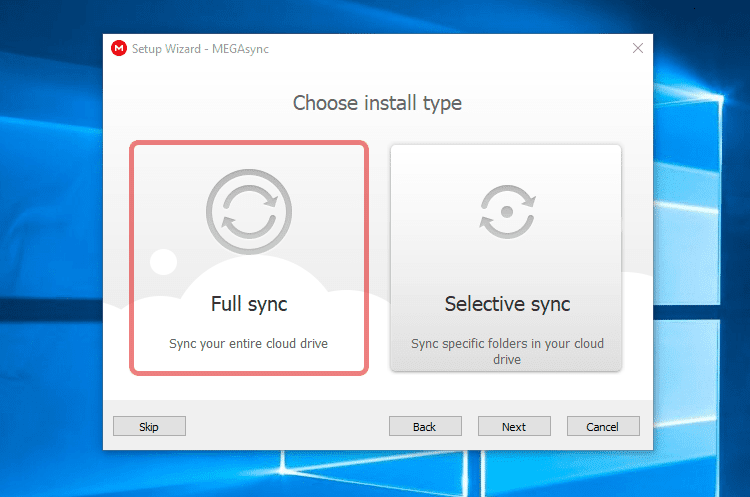
Task: Select the Full sync install type card
Action: click(x=249, y=258)
